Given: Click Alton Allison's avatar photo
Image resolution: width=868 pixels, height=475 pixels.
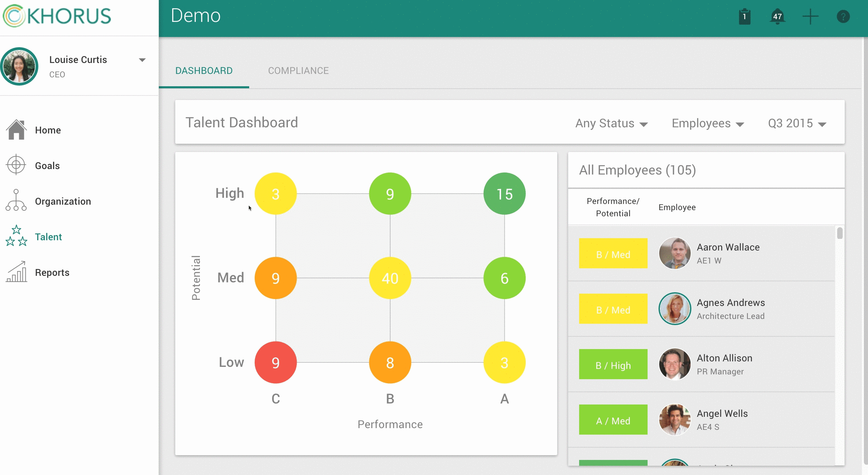Looking at the screenshot, I should (x=675, y=364).
